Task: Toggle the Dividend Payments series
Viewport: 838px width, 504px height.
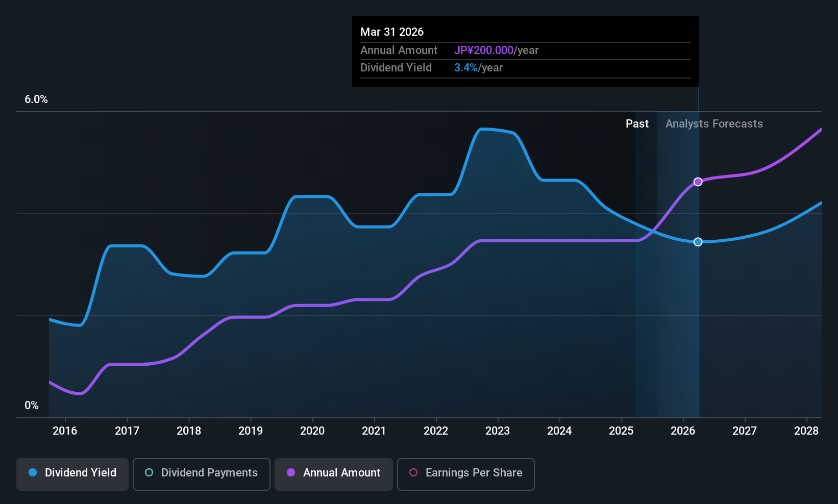Action: point(201,474)
